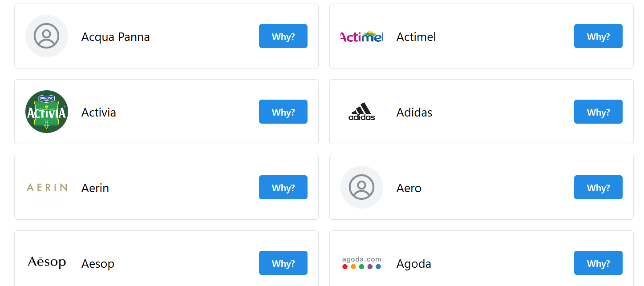Click the Aero placeholder avatar icon
The height and width of the screenshot is (286, 644).
[362, 187]
